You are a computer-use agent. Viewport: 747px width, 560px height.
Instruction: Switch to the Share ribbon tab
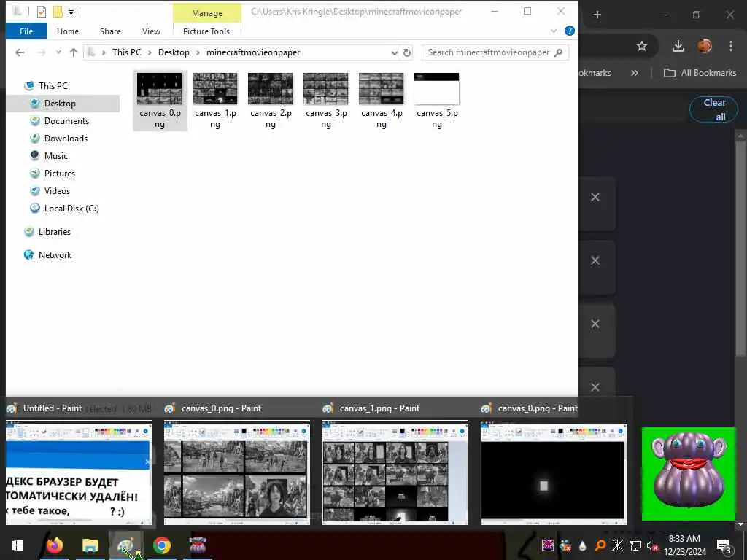tap(110, 31)
